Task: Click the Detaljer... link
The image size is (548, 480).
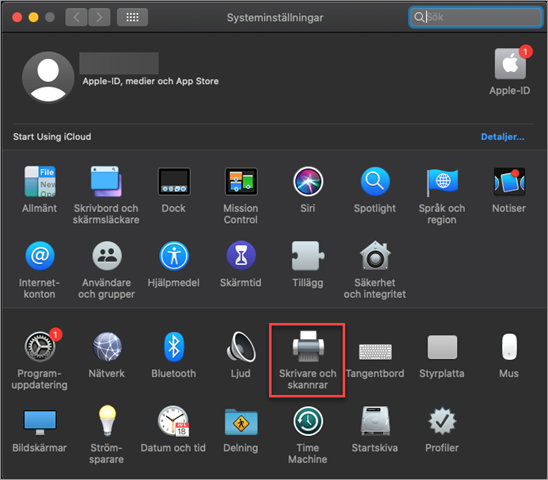Action: click(x=503, y=137)
